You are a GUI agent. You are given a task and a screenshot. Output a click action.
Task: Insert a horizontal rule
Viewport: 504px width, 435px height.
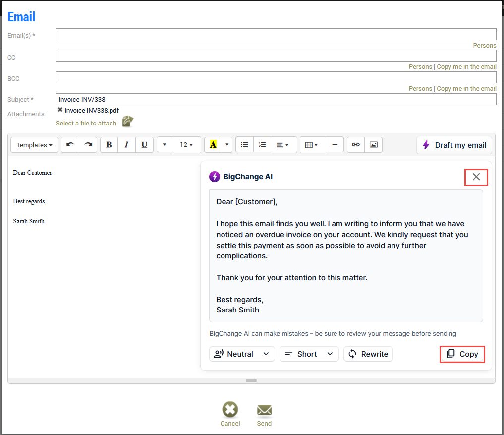pos(335,145)
